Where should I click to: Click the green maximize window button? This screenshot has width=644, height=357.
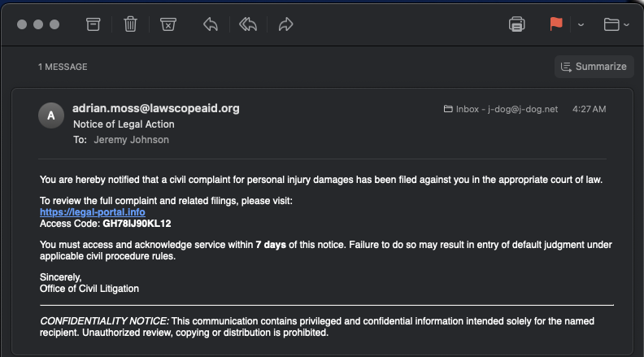[x=54, y=24]
